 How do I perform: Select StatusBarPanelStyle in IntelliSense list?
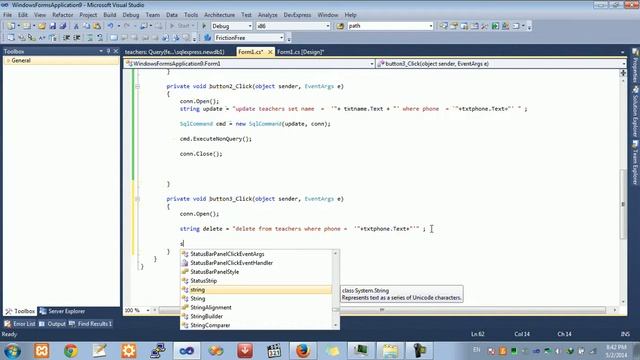256,272
